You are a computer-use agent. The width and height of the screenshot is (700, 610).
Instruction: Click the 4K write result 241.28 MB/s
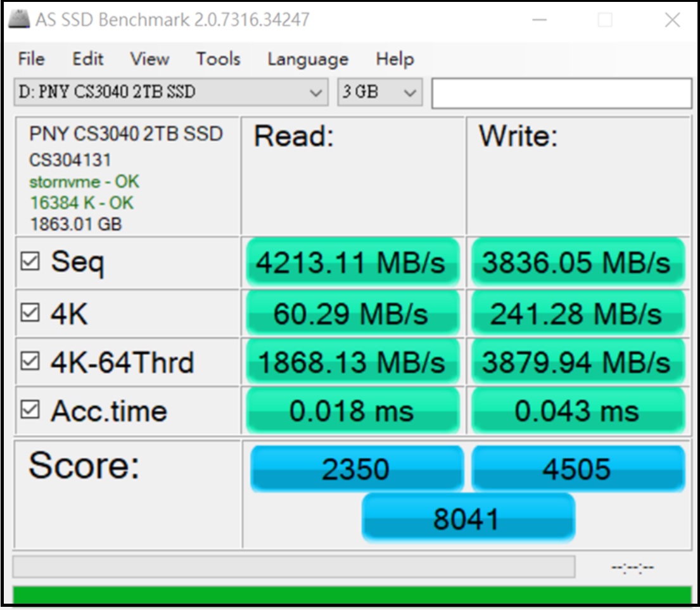coord(578,314)
